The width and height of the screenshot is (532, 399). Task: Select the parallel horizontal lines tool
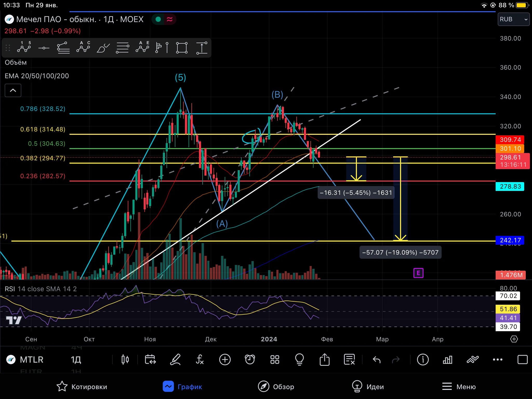tap(122, 48)
